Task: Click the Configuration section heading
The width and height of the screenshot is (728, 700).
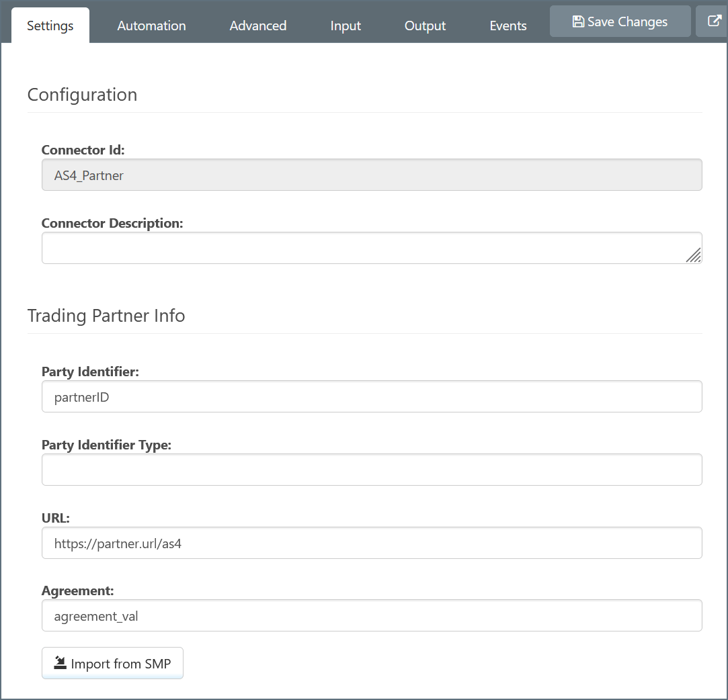Action: point(82,95)
